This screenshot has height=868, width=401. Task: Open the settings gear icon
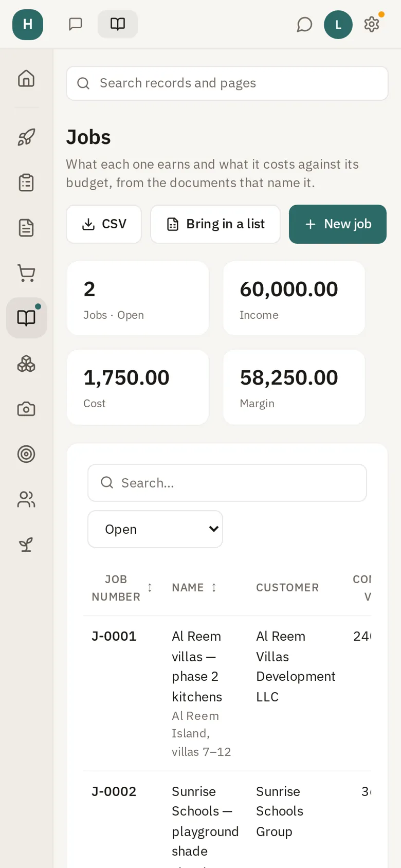click(x=372, y=24)
